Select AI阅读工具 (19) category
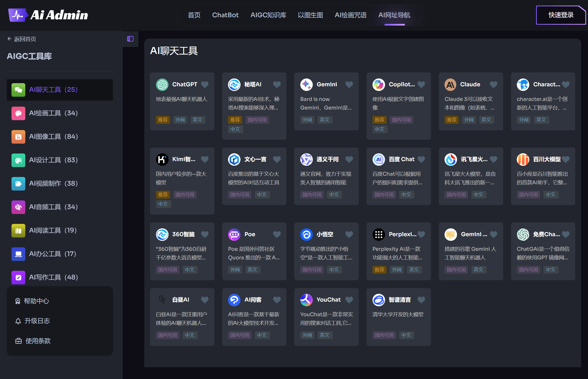Viewport: 588px width, 379px height. click(60, 230)
